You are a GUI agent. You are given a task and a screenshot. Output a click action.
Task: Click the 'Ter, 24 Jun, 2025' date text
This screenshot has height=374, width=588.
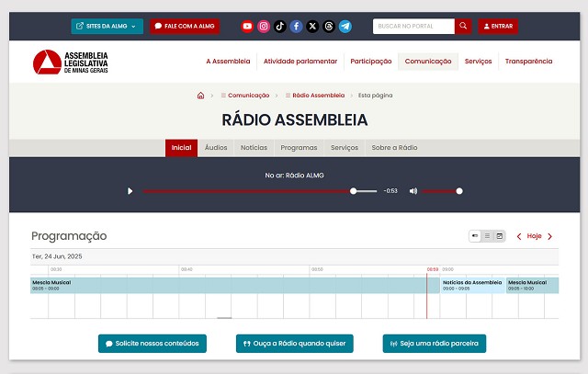(57, 256)
